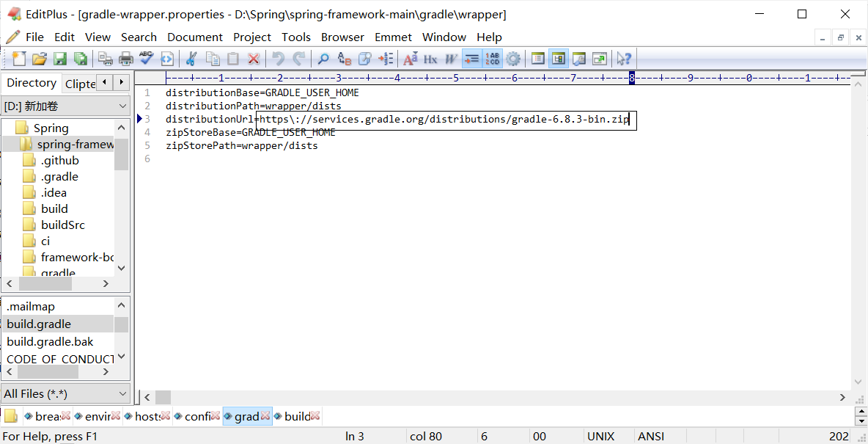Open Find with magnifier icon

[x=323, y=58]
